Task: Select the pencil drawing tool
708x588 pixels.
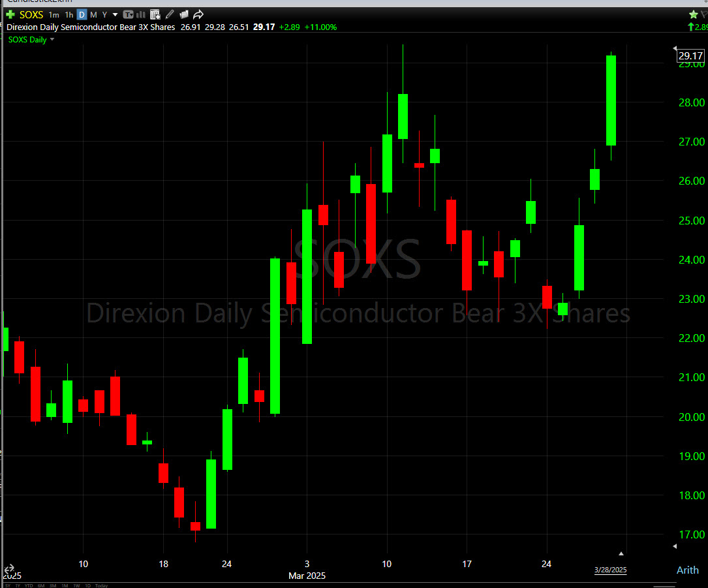Action: point(170,14)
